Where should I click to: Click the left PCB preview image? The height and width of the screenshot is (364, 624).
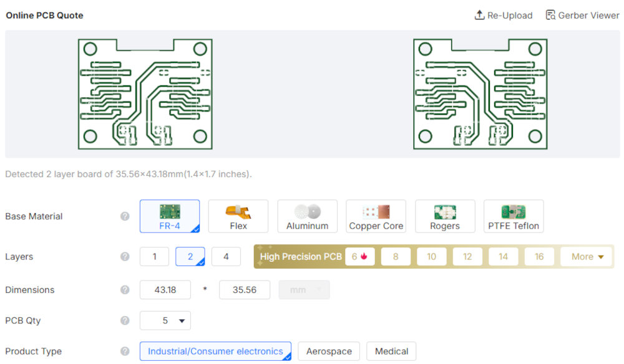click(x=145, y=93)
